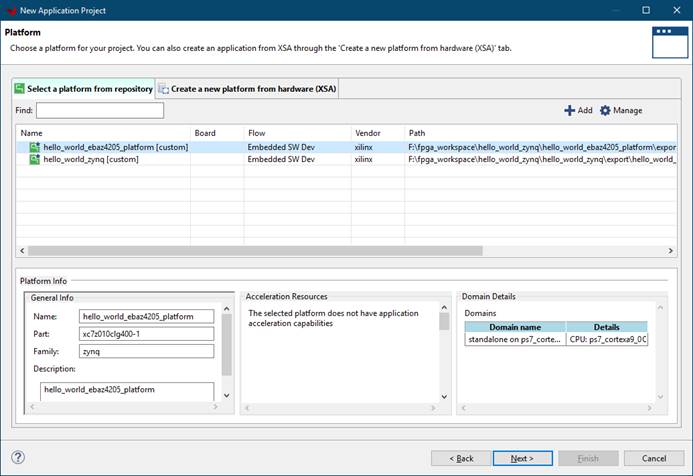The image size is (693, 476).
Task: Click the Part text field
Action: (x=147, y=334)
